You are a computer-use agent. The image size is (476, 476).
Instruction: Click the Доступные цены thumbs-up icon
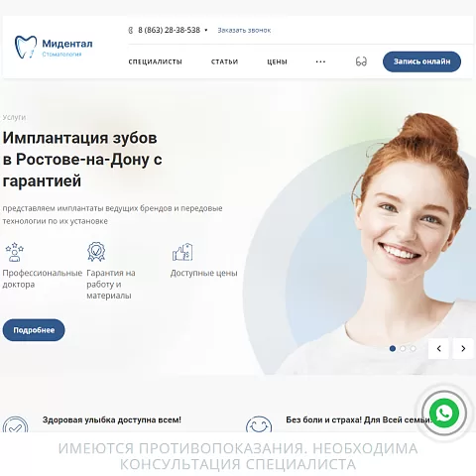182,252
